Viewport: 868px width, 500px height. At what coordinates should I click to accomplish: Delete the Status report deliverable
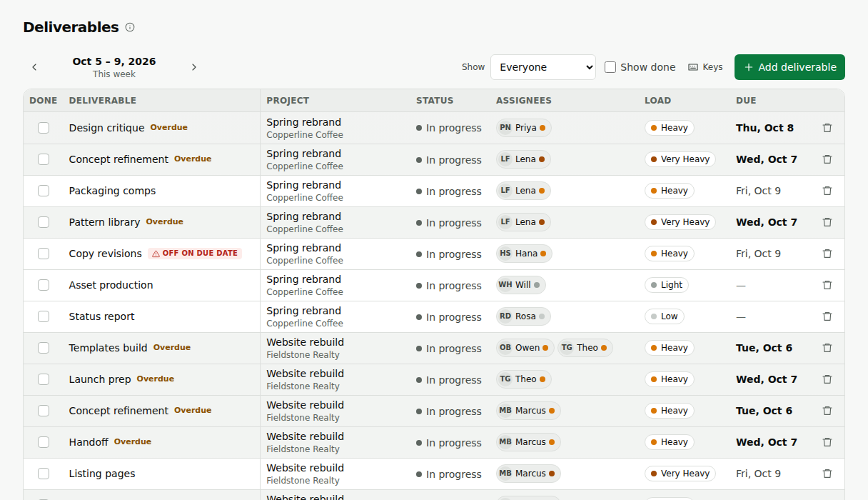click(x=827, y=316)
